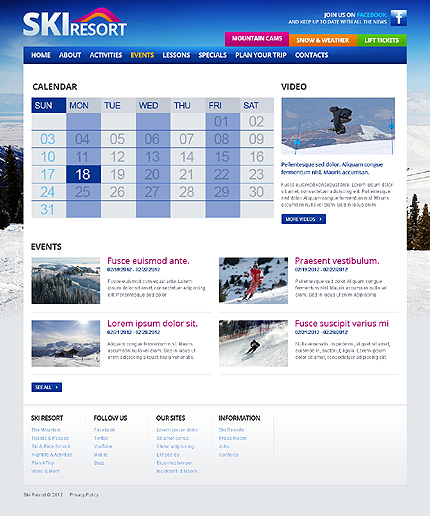Open the Contacts link under Information
This screenshot has height=516, width=430.
(228, 454)
